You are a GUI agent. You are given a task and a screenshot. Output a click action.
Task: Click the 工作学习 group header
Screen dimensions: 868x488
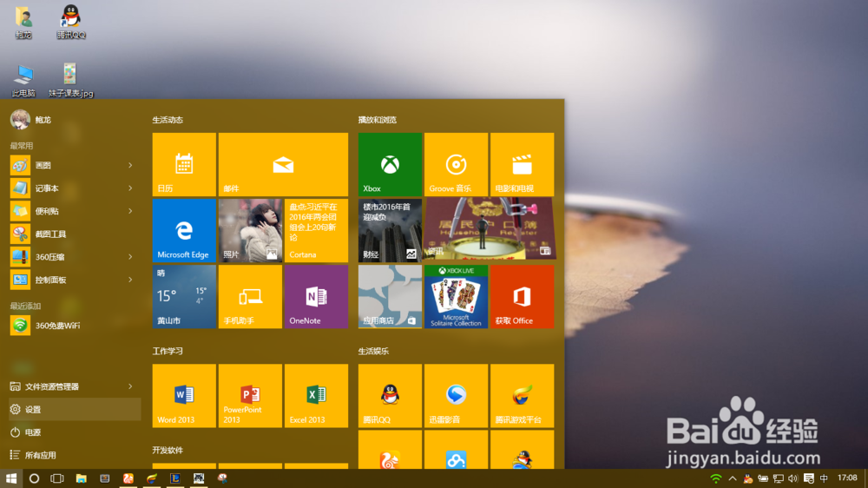point(168,351)
